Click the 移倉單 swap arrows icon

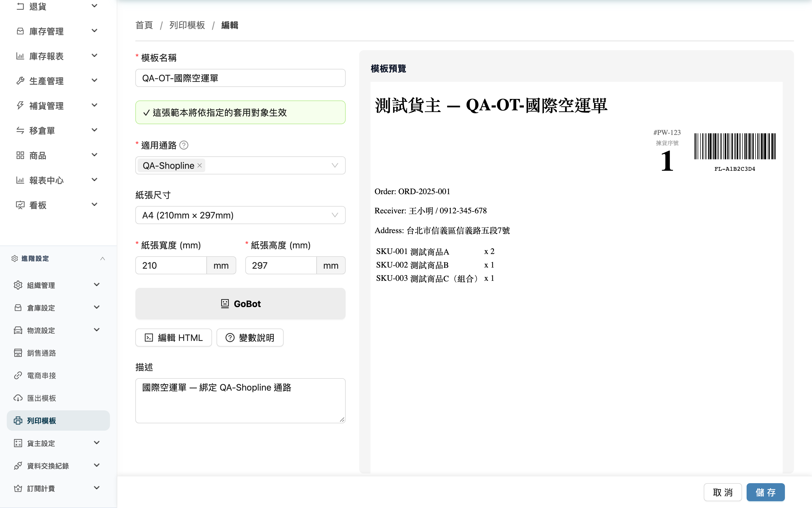[20, 130]
